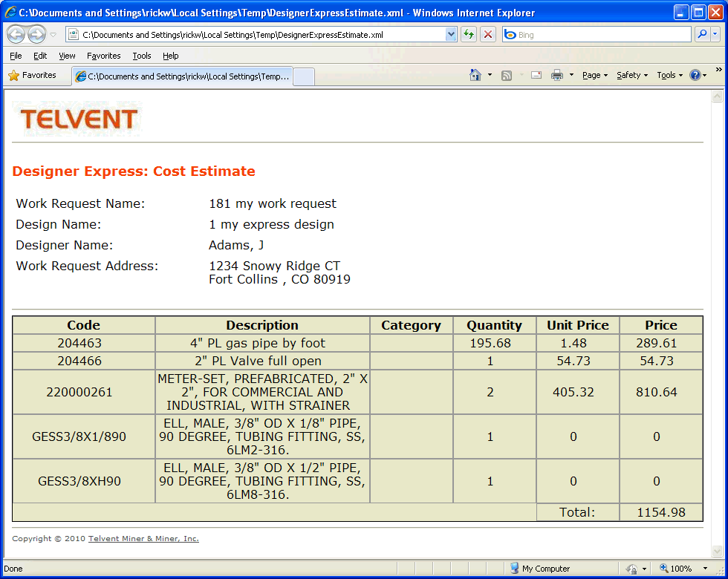Open the View menu
Screen dimensions: 728x579
(67, 56)
